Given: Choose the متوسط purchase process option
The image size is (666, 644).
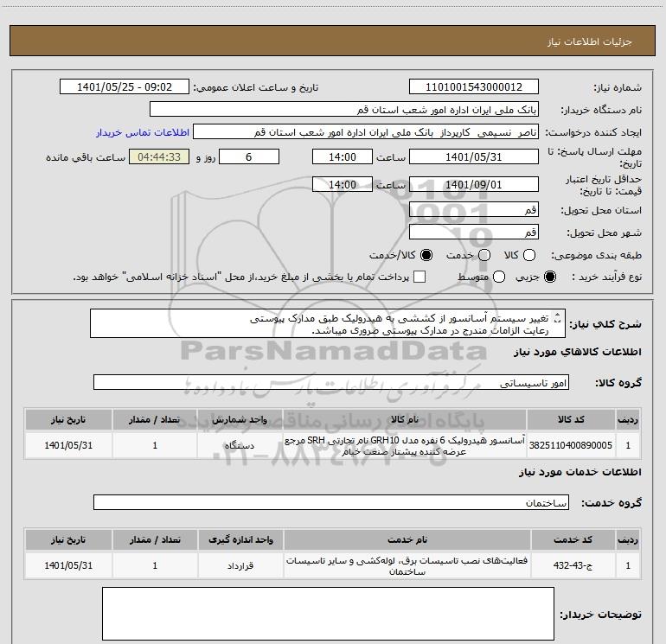Looking at the screenshot, I should (x=499, y=277).
